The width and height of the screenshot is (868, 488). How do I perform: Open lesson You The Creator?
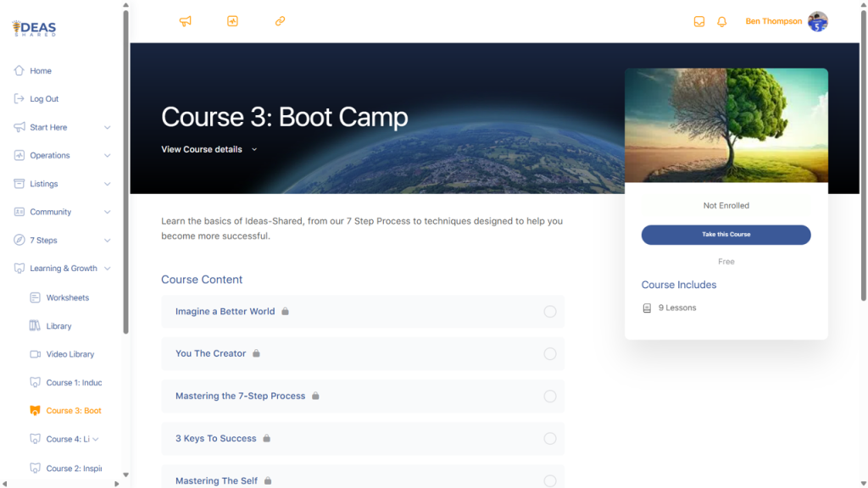(210, 353)
